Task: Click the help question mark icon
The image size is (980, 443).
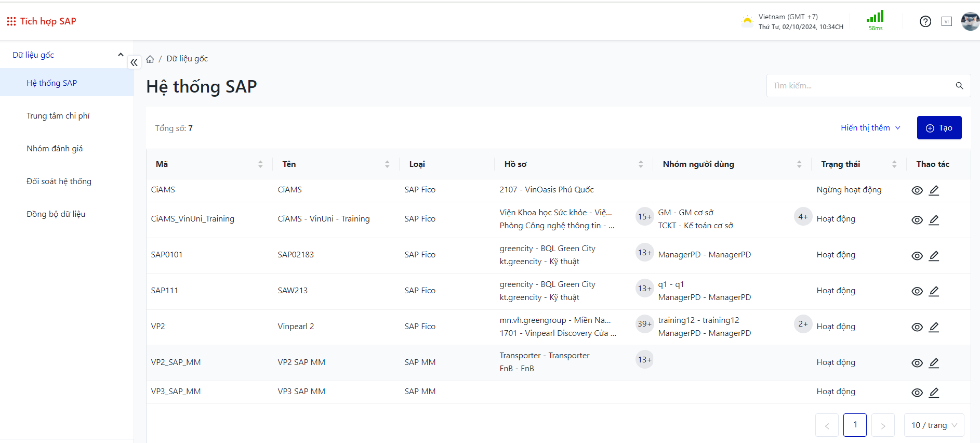Action: tap(925, 21)
